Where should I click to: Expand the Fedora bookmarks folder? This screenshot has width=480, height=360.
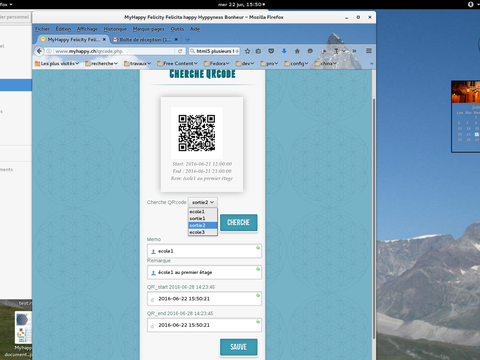[217, 63]
